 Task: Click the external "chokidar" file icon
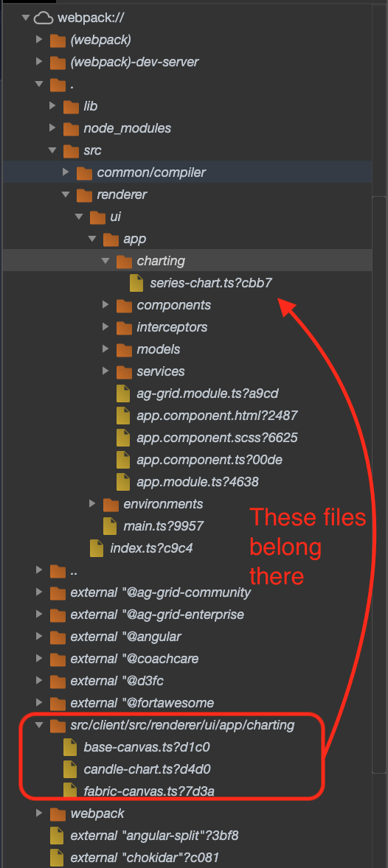pyautogui.click(x=57, y=857)
